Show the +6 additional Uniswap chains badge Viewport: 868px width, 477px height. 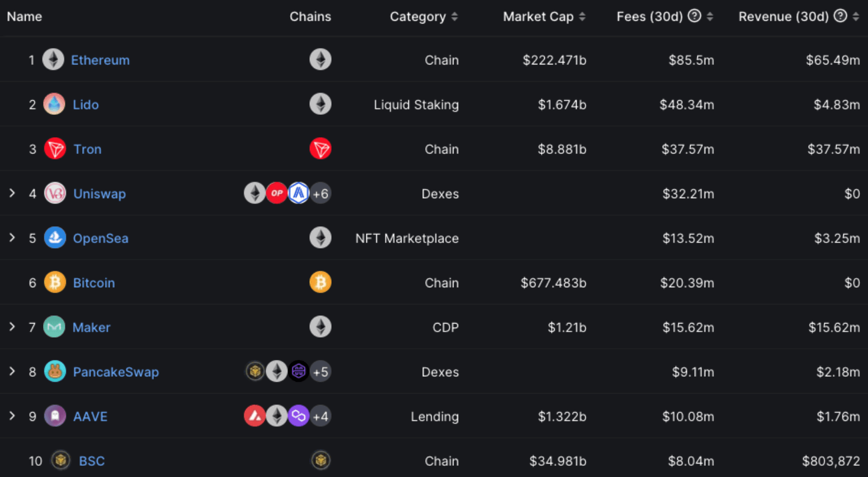[x=320, y=194]
